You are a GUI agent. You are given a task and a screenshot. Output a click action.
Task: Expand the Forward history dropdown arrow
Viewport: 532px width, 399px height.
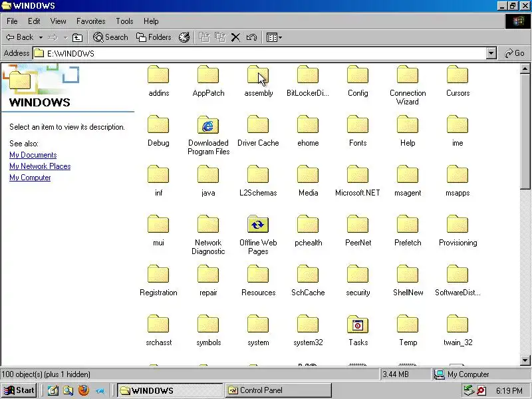point(65,37)
